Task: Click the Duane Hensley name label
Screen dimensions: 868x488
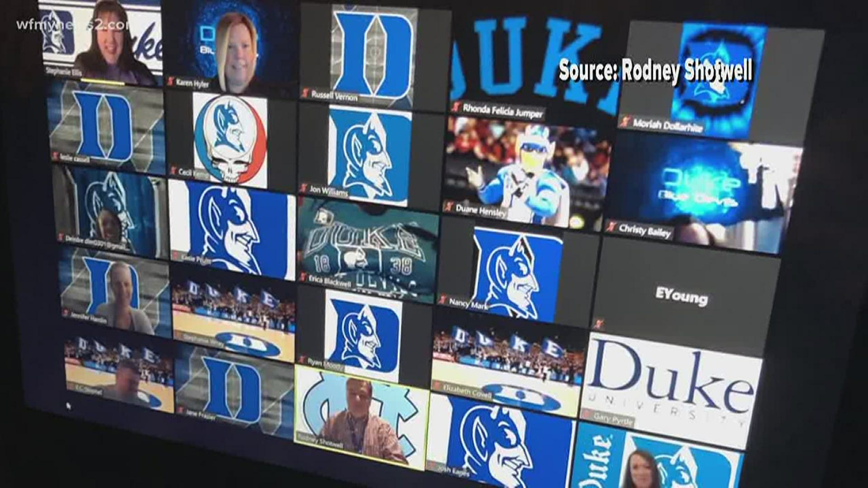Action: pos(481,210)
